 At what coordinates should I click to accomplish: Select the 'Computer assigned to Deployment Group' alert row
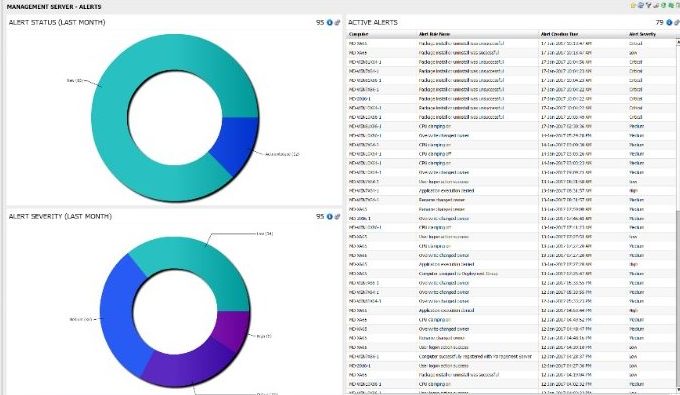(512, 274)
